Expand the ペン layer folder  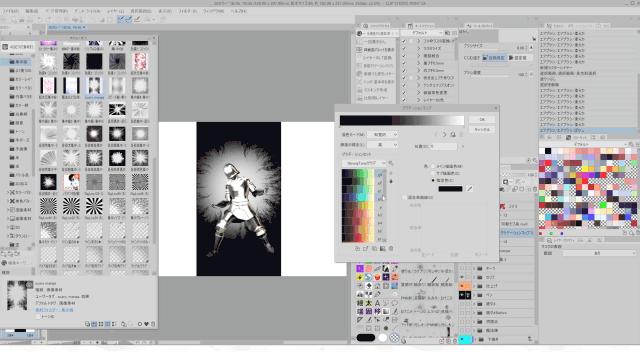474,295
